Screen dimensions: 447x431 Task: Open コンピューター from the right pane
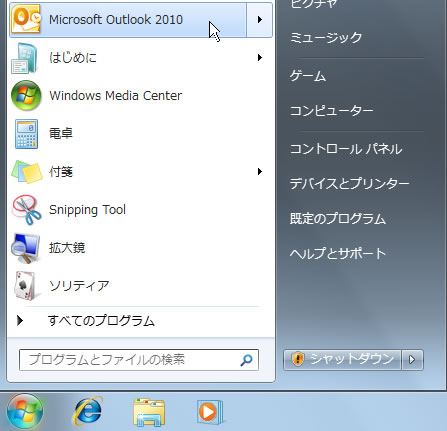click(331, 111)
